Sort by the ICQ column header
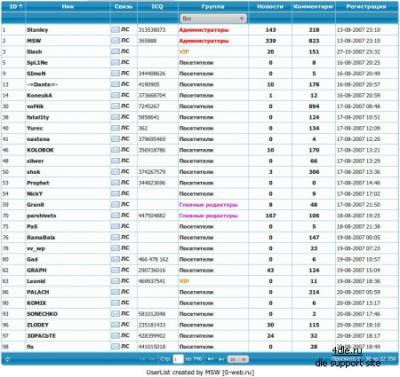Screen dimensions: 400x377 pyautogui.click(x=157, y=6)
